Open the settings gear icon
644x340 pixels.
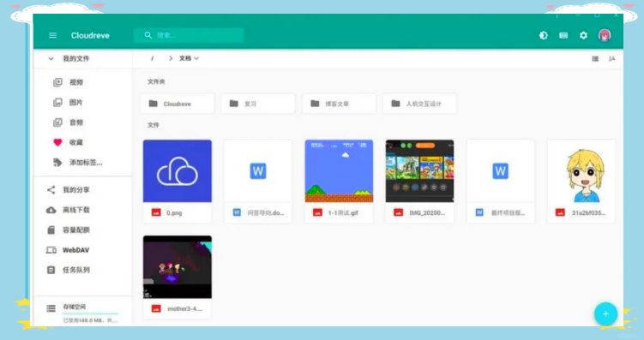tap(583, 35)
